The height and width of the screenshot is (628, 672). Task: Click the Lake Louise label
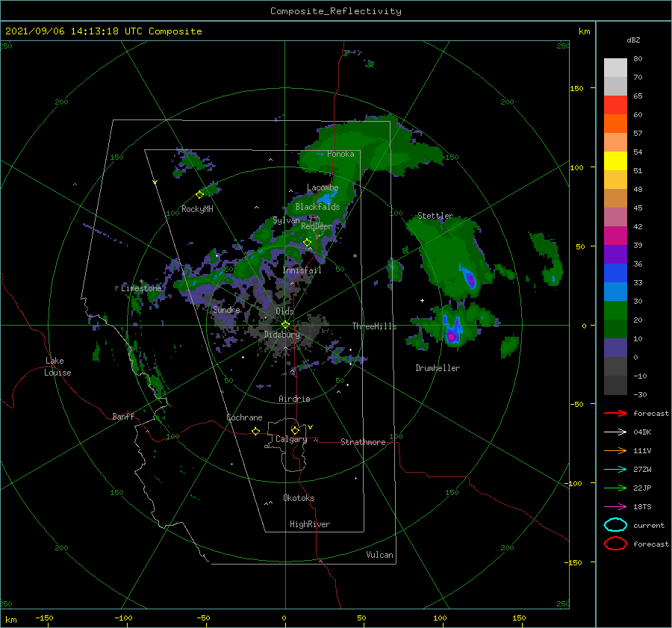tap(57, 367)
